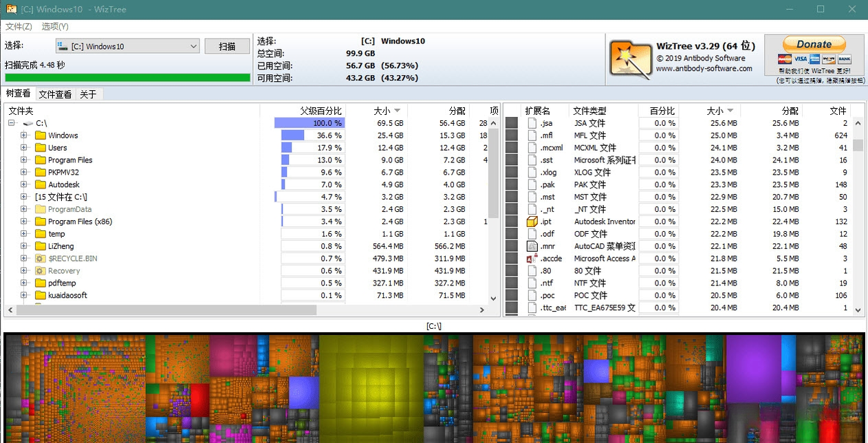Click the C:\ drive icon in tree
The height and width of the screenshot is (443, 868).
[x=28, y=123]
